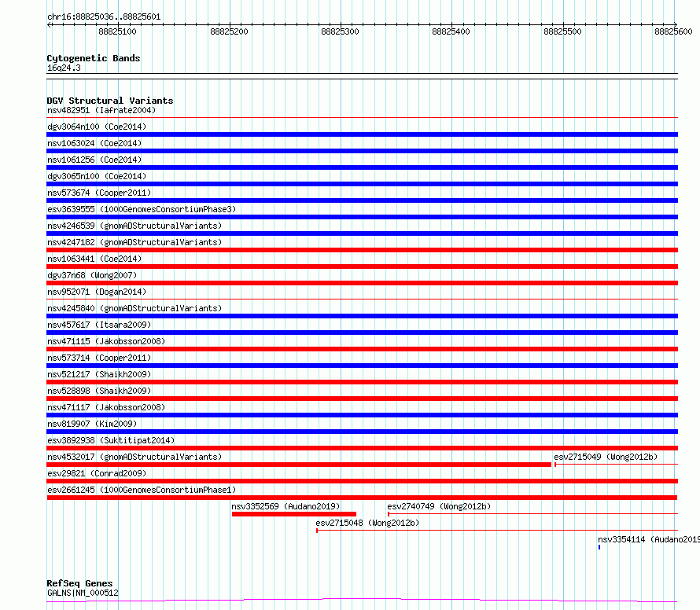Open variant dgv3064n100 (Coe2014)

pos(97,127)
